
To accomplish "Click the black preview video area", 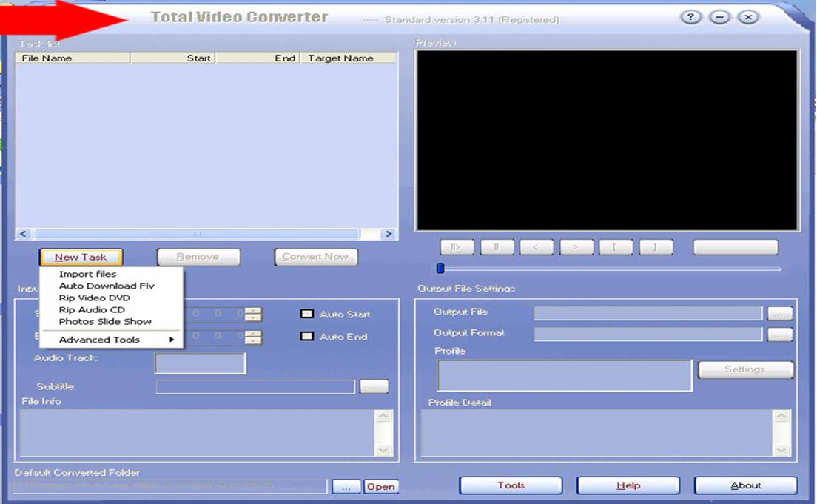I will 607,140.
